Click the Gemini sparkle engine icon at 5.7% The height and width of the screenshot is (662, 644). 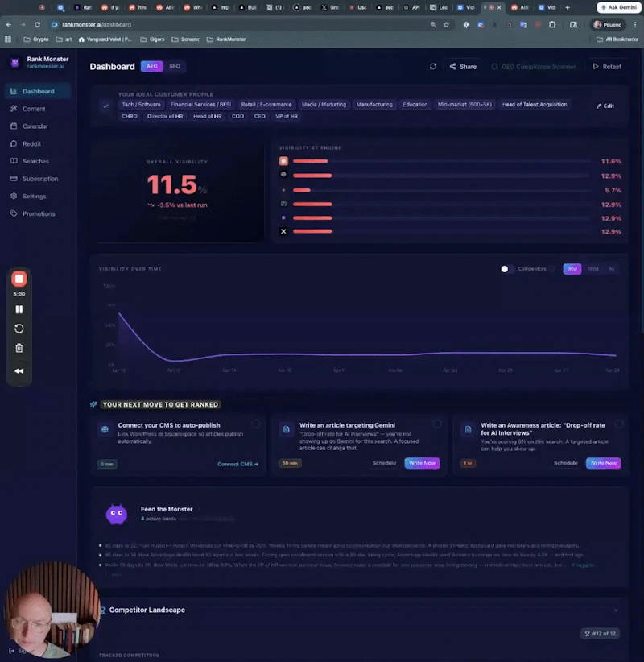point(283,190)
